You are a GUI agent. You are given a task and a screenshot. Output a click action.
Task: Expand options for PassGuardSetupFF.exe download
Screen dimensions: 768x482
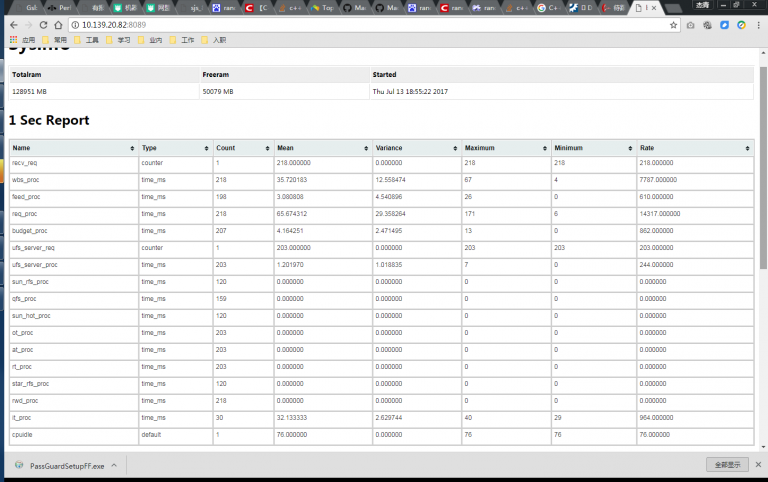tap(114, 465)
